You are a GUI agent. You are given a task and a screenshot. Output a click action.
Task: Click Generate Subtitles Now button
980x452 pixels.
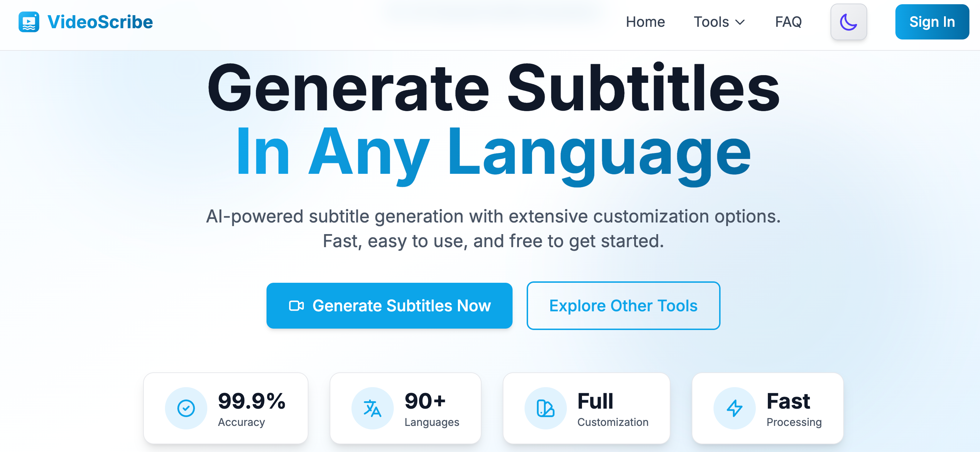pos(389,306)
